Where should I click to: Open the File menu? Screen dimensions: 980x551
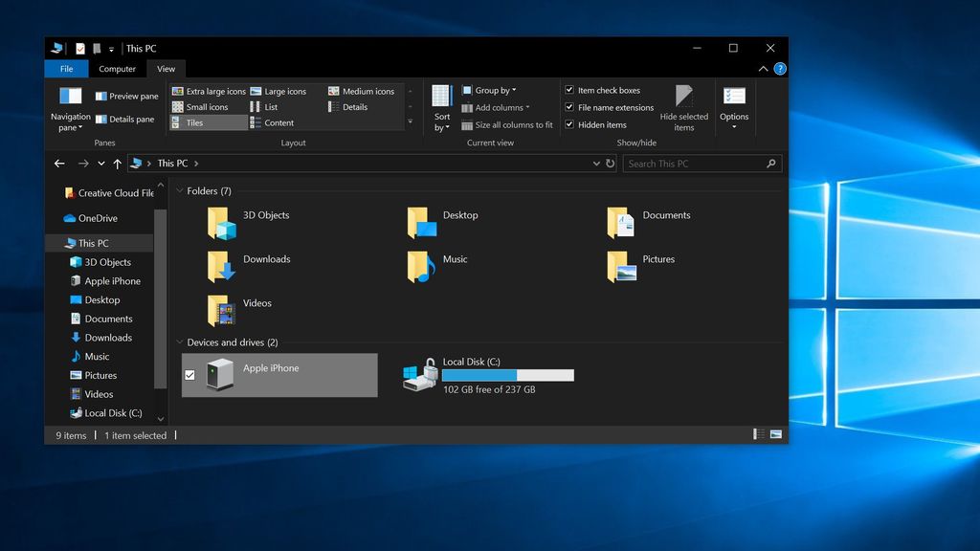[x=65, y=68]
